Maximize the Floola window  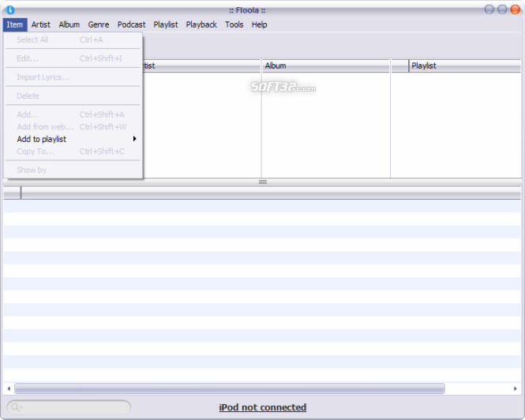(502, 9)
